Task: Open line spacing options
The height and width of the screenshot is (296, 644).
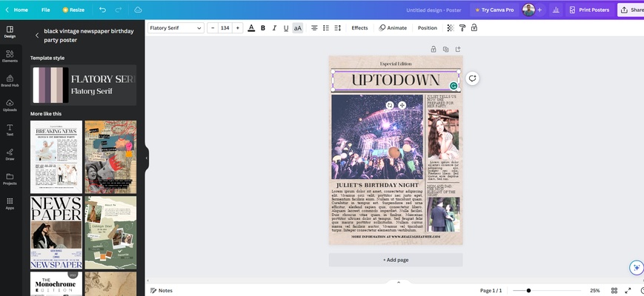Action: [x=338, y=28]
